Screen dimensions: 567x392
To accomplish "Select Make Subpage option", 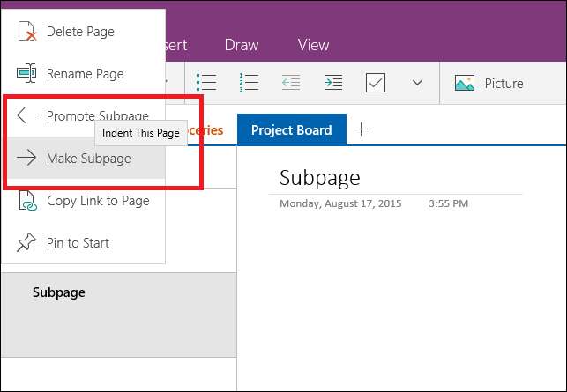I will click(x=87, y=159).
